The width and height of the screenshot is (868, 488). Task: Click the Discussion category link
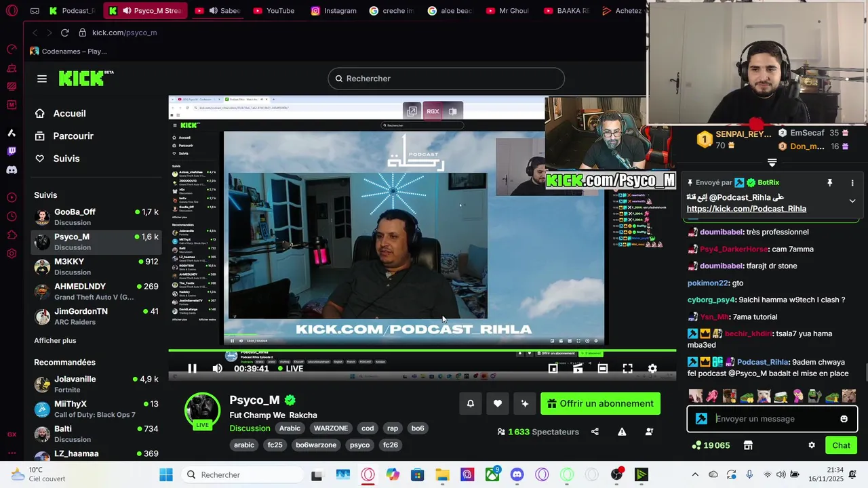click(x=250, y=428)
